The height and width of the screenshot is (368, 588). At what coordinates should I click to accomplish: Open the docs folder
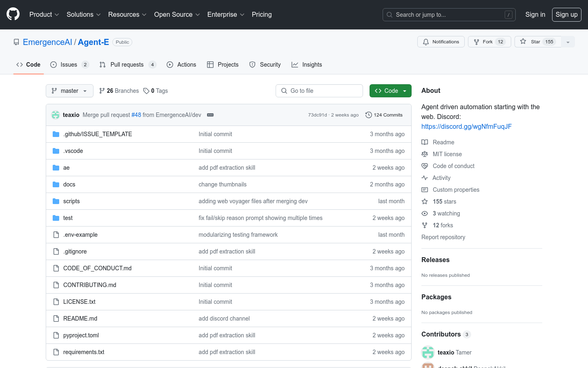click(x=69, y=184)
